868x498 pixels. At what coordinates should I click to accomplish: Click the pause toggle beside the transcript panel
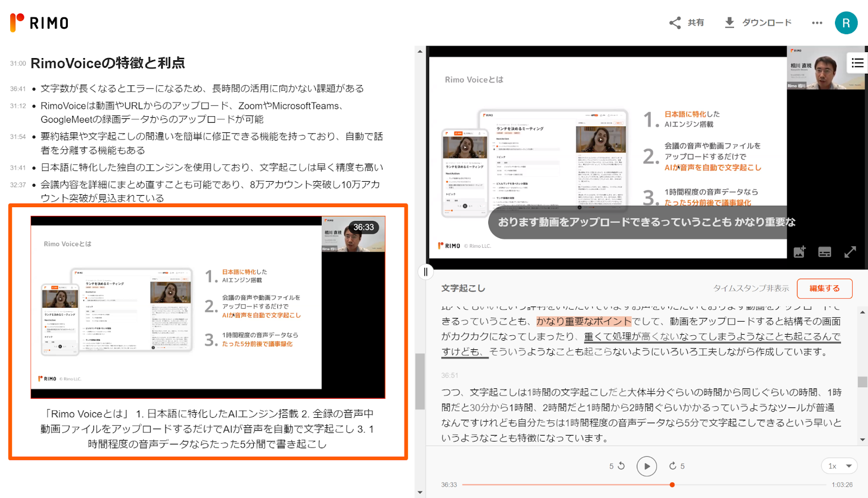pyautogui.click(x=425, y=271)
